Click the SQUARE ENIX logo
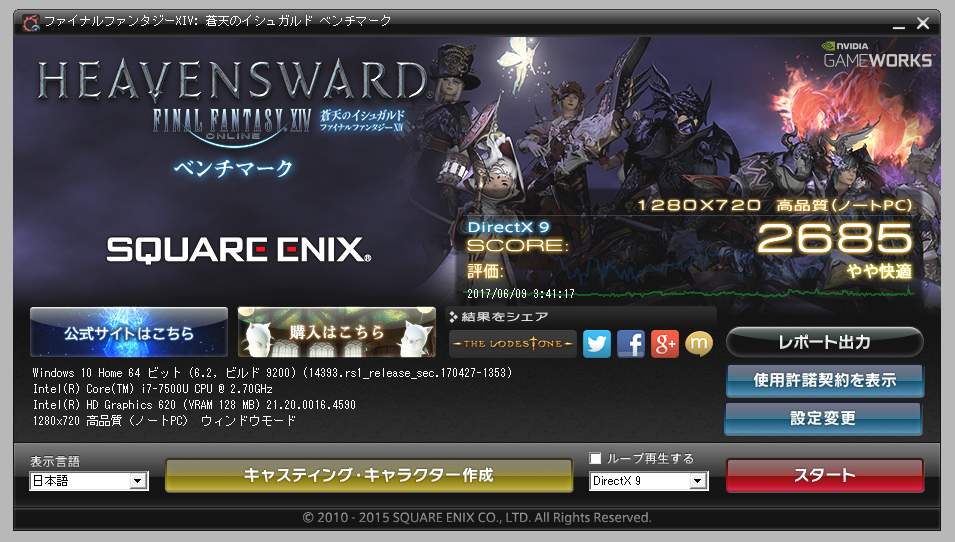 pos(239,250)
